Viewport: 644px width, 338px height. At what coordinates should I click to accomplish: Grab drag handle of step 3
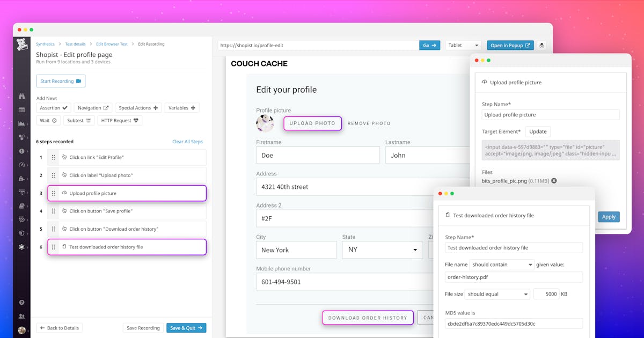pyautogui.click(x=53, y=193)
